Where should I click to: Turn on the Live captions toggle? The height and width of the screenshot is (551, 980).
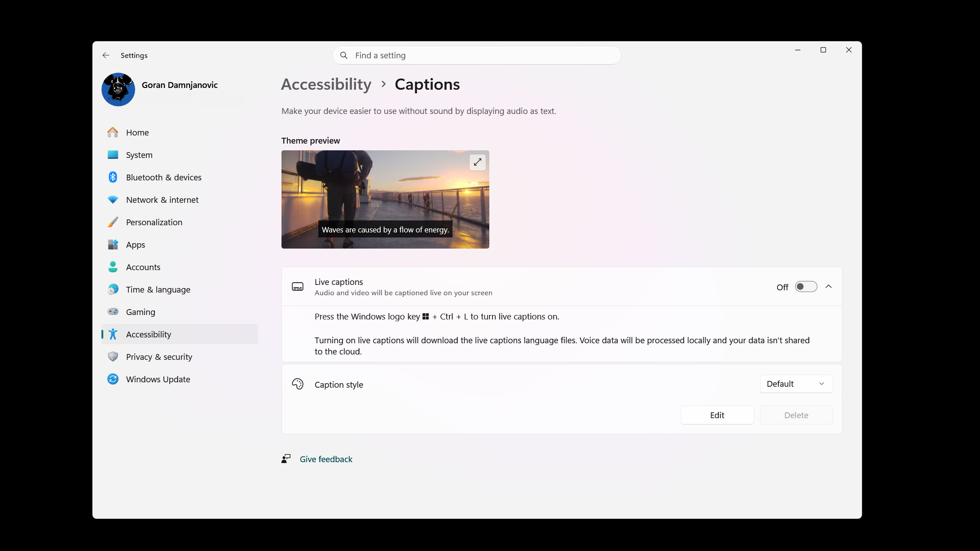[x=806, y=287]
